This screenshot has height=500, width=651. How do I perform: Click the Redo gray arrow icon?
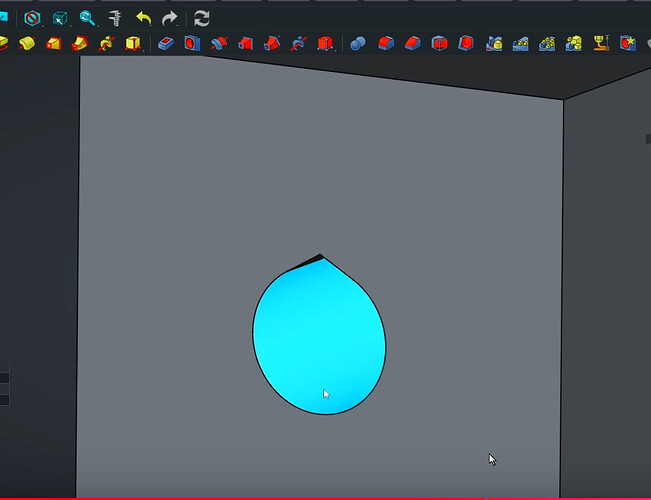pyautogui.click(x=169, y=18)
